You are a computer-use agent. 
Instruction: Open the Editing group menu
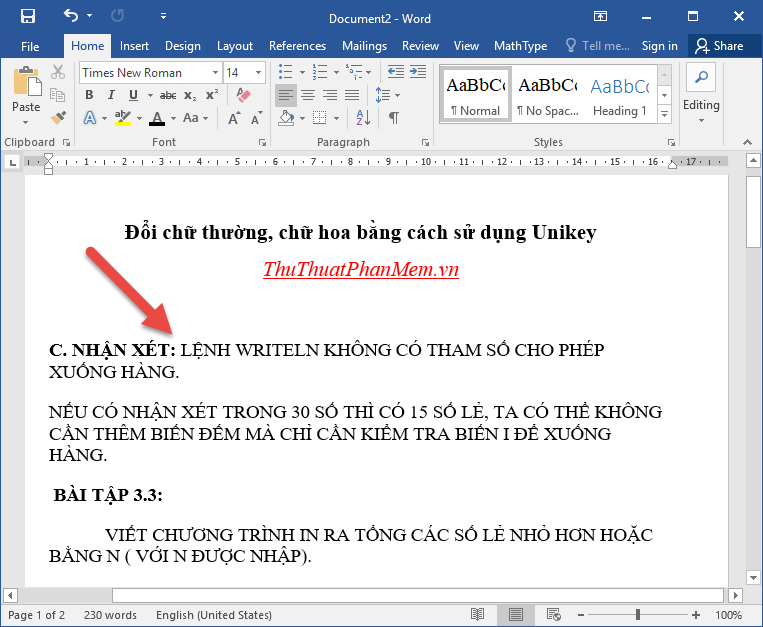pyautogui.click(x=701, y=93)
